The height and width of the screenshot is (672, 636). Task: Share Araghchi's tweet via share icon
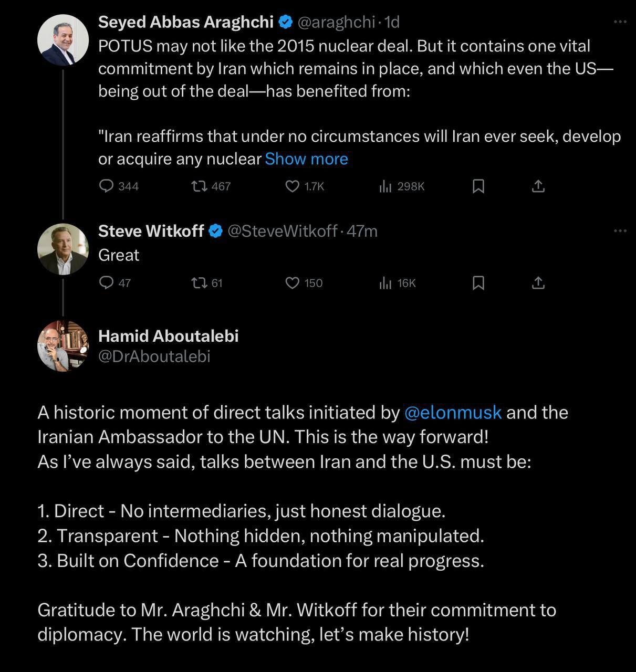(538, 186)
